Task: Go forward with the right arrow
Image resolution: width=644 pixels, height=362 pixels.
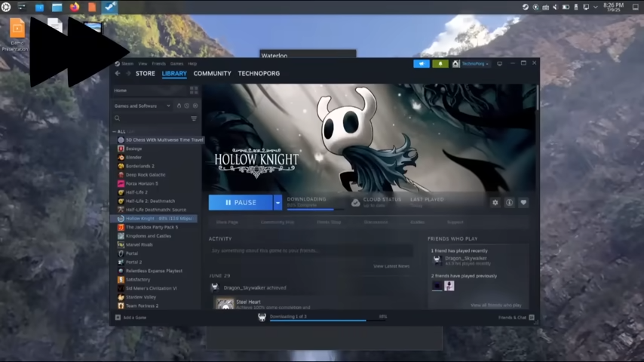Action: click(128, 74)
